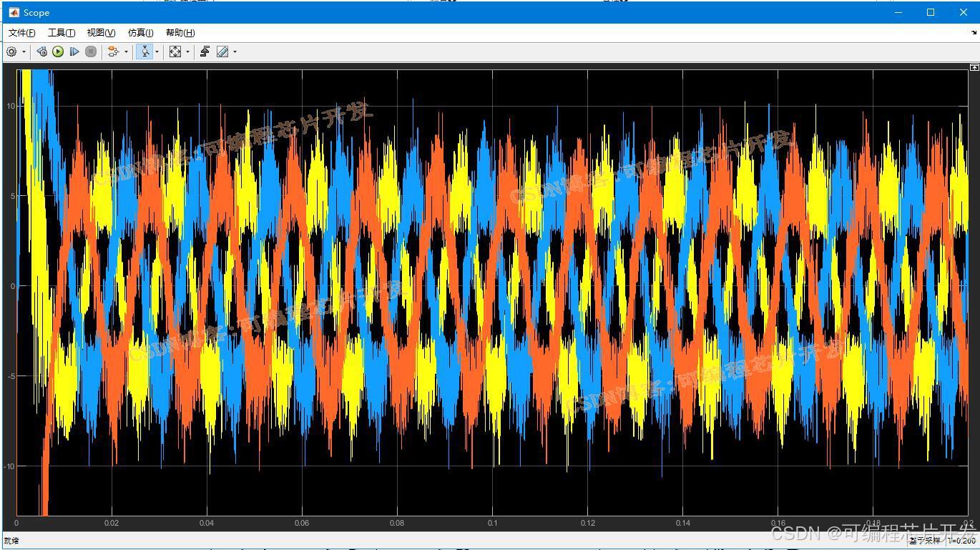Expand the zoom tool dropdown arrow
Image resolution: width=980 pixels, height=550 pixels.
coord(157,51)
